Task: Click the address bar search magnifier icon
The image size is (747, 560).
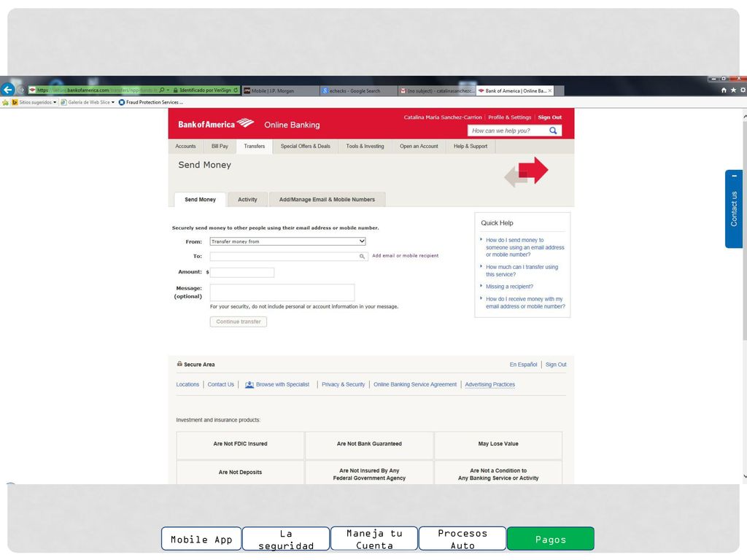Action: click(162, 90)
